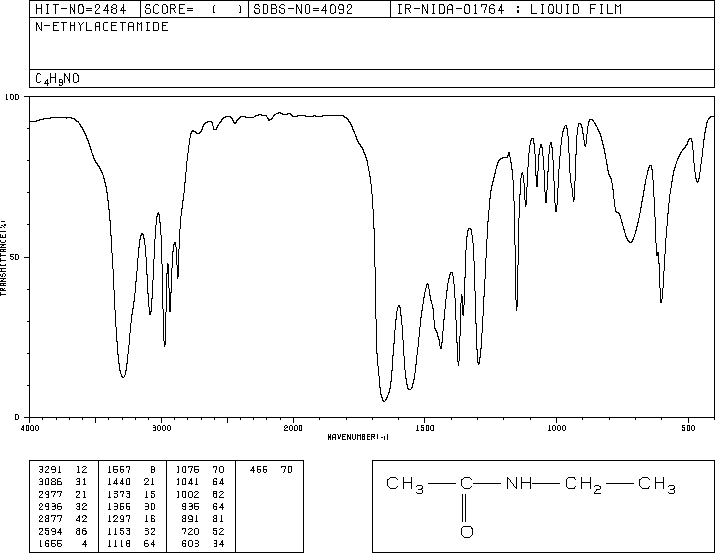Click transmittance 81 beside peak 891
This screenshot has height=553, width=715.
pos(219,519)
